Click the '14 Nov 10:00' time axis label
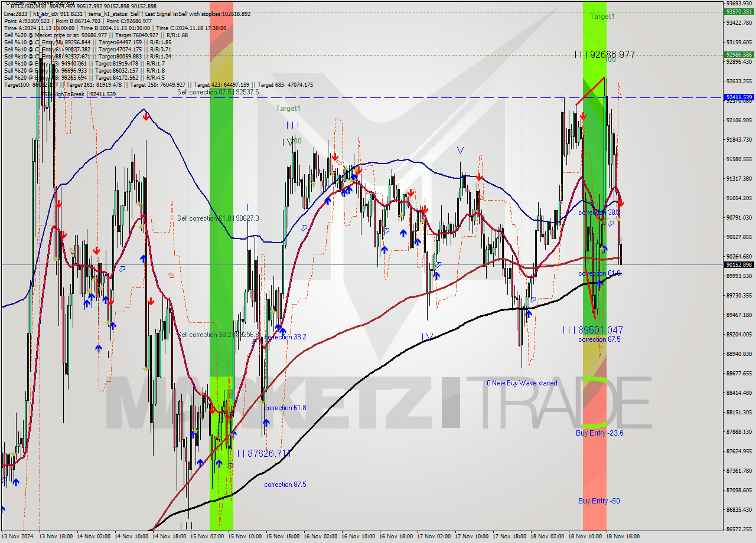756x543 pixels. [x=131, y=537]
